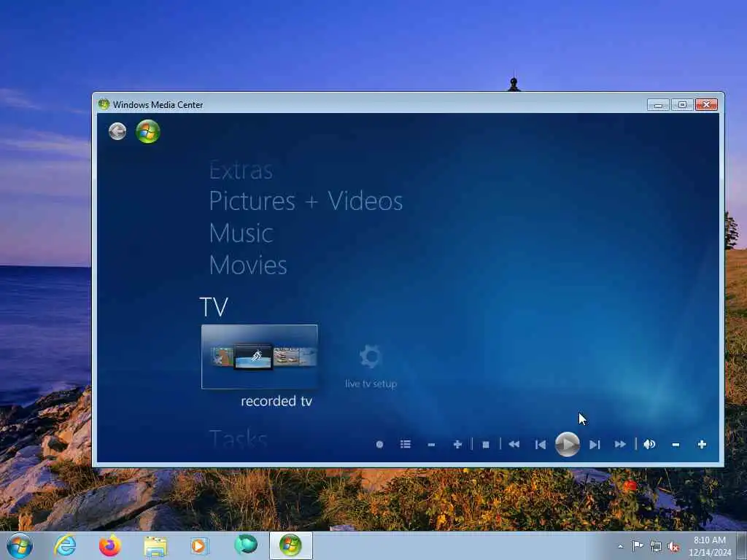Click the teal globe app taskbar icon
747x560 pixels.
(x=246, y=545)
